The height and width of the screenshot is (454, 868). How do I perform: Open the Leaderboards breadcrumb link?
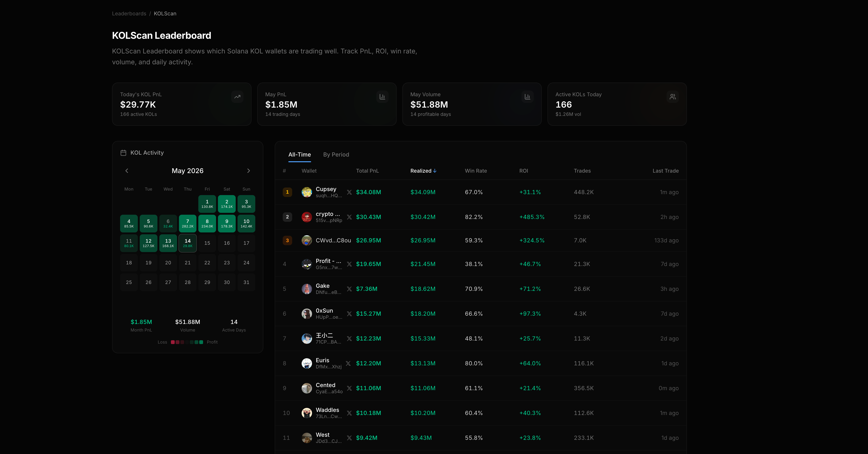(129, 13)
